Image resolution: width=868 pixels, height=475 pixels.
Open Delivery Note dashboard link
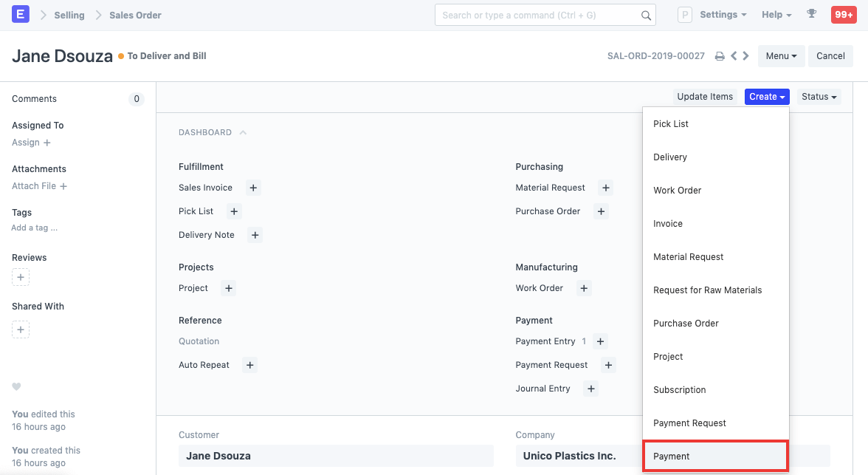pyautogui.click(x=207, y=235)
